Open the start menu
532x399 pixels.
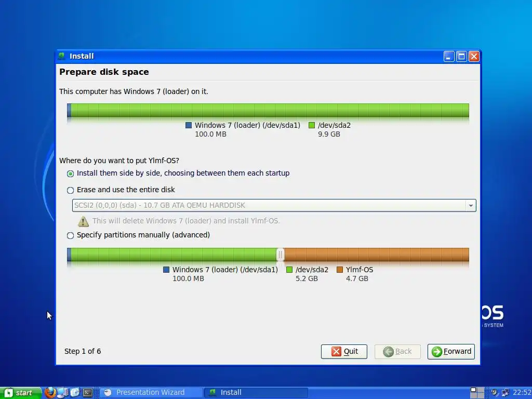tap(20, 393)
